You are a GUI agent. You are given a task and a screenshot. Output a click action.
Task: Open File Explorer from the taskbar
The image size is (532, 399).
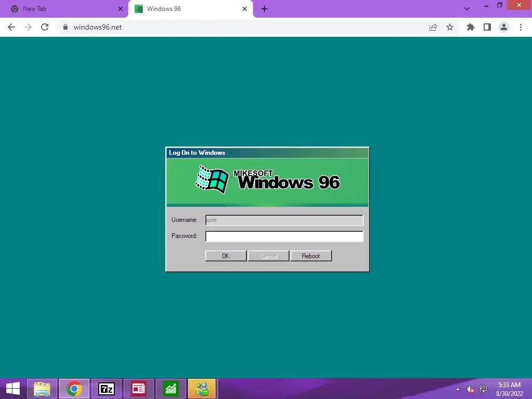coord(42,389)
